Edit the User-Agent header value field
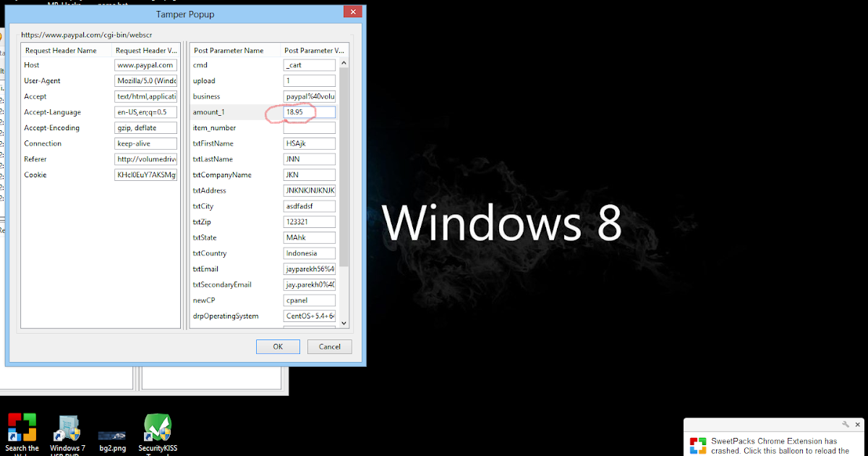The width and height of the screenshot is (868, 456). point(145,81)
